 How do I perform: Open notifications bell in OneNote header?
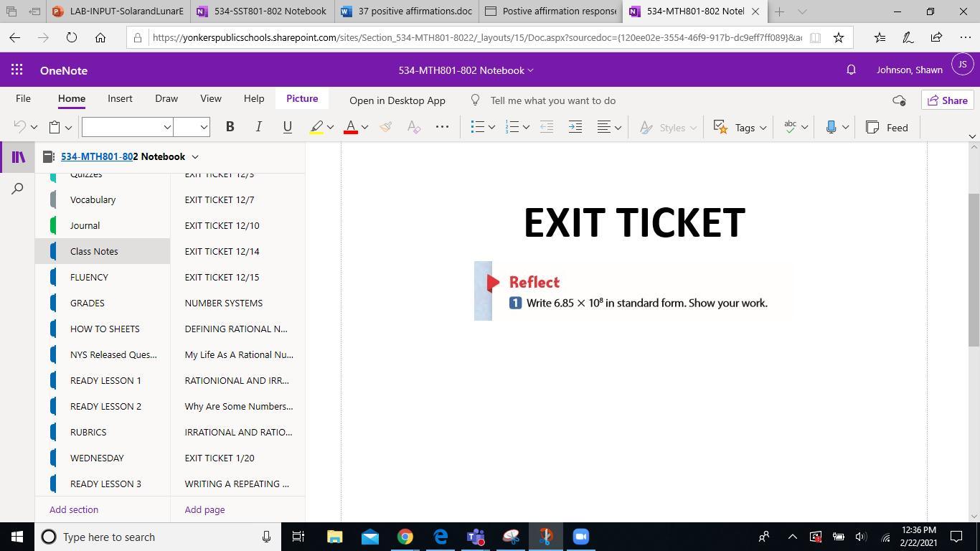click(851, 70)
